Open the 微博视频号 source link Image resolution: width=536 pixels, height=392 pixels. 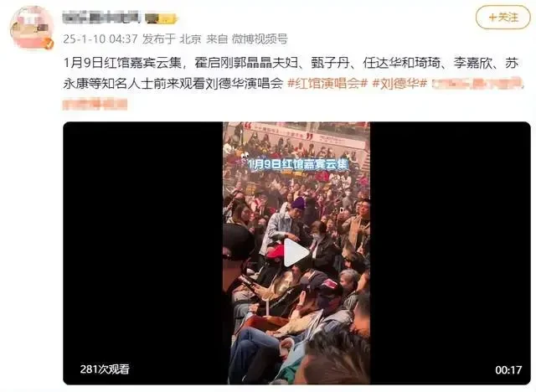pyautogui.click(x=260, y=39)
